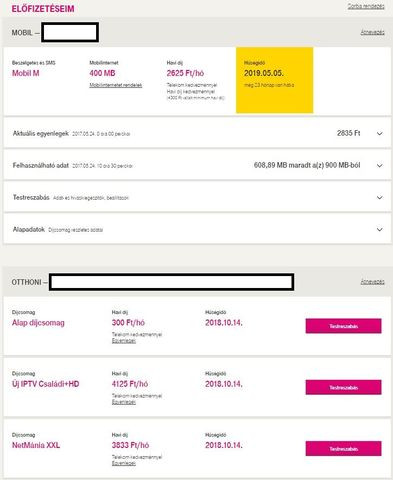Click the Mobil M package name
This screenshot has width=393, height=480.
click(26, 73)
